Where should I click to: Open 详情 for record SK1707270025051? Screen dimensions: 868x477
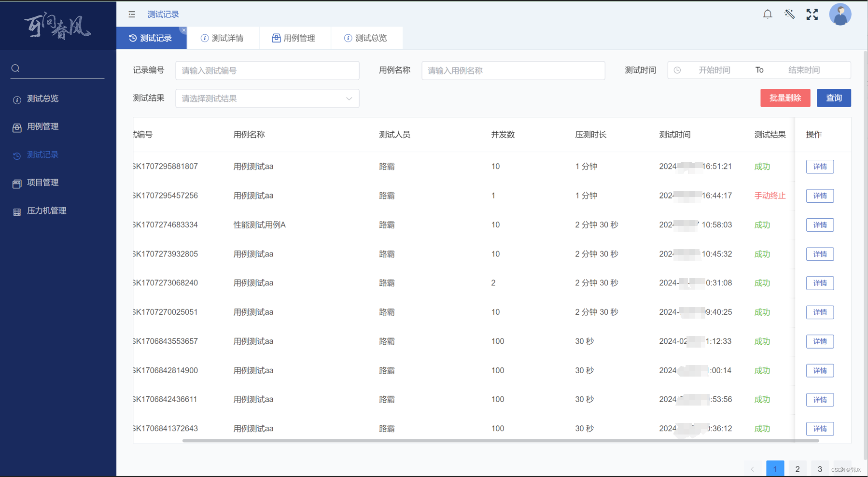click(820, 312)
